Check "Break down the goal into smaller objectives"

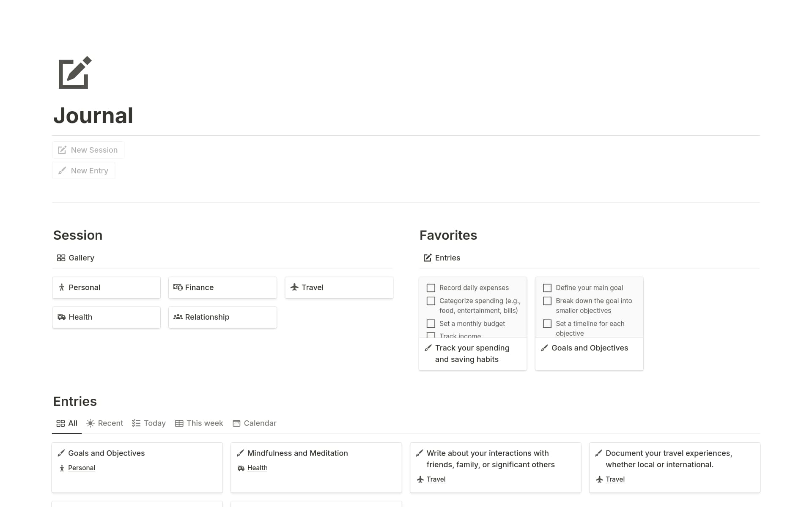547,301
